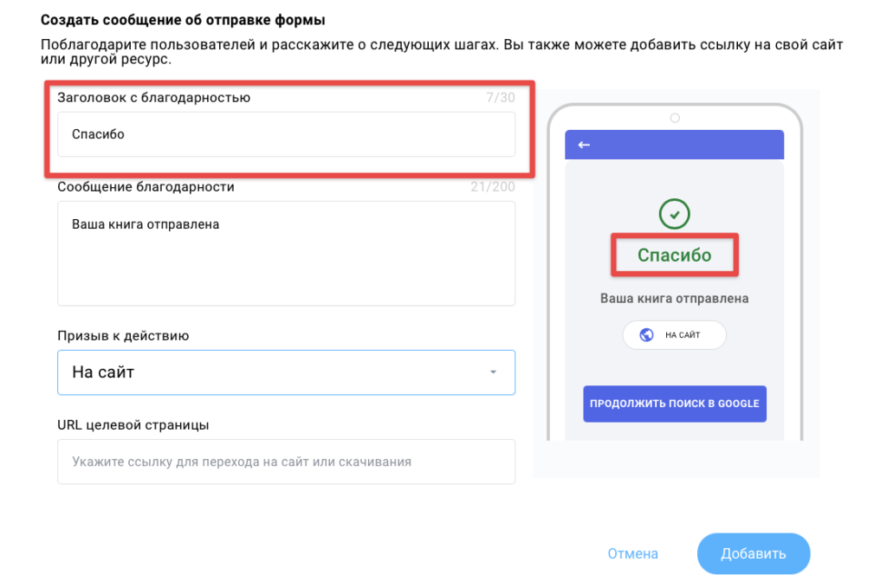The image size is (887, 588).
Task: Click the phone camera dot at top
Action: coord(674,118)
